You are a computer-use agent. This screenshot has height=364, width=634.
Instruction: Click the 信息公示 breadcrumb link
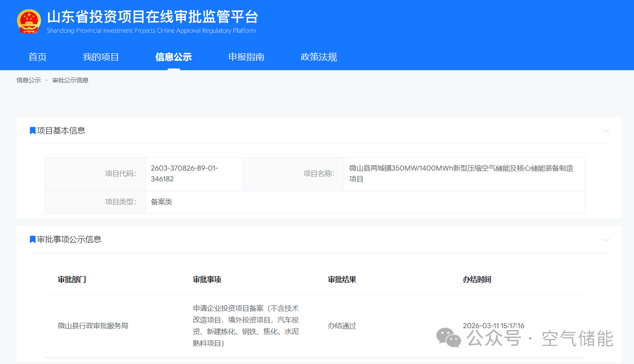click(29, 80)
